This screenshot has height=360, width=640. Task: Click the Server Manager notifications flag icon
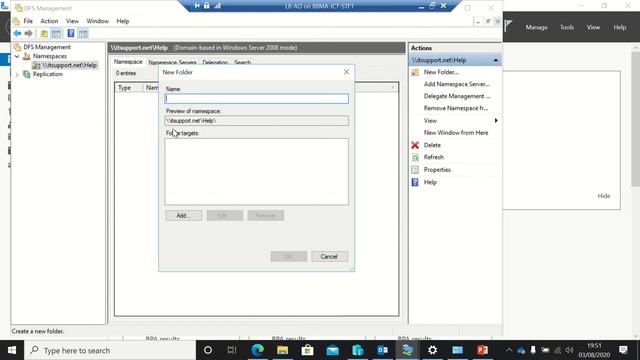(508, 26)
